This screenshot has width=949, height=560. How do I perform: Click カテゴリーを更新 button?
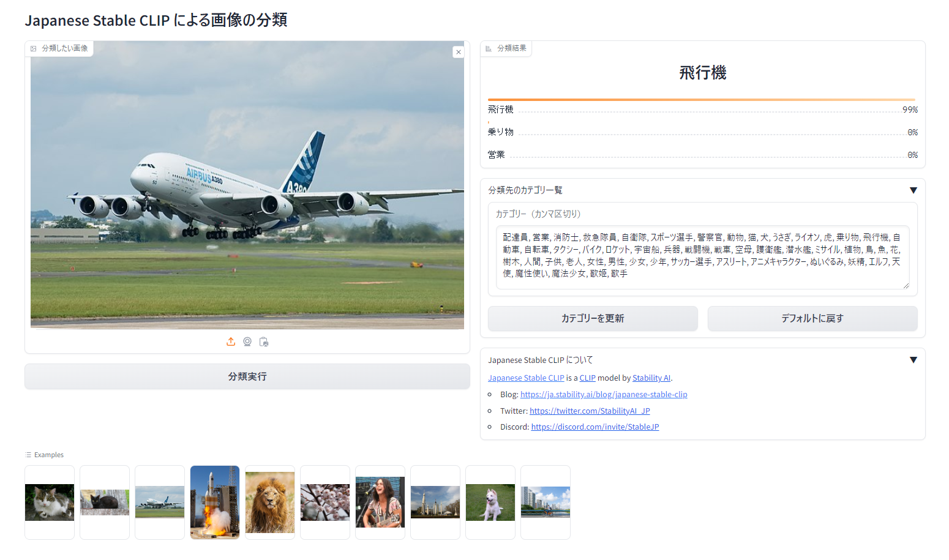[593, 318]
